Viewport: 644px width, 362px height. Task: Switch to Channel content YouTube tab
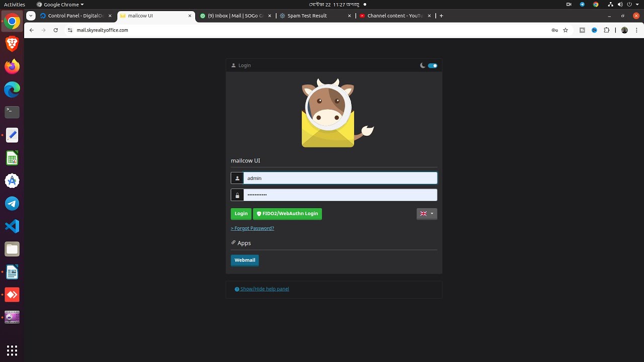(x=395, y=16)
